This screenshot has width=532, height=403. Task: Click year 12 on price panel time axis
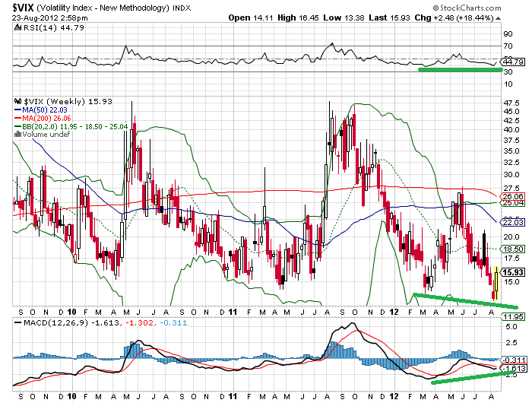[394, 312]
